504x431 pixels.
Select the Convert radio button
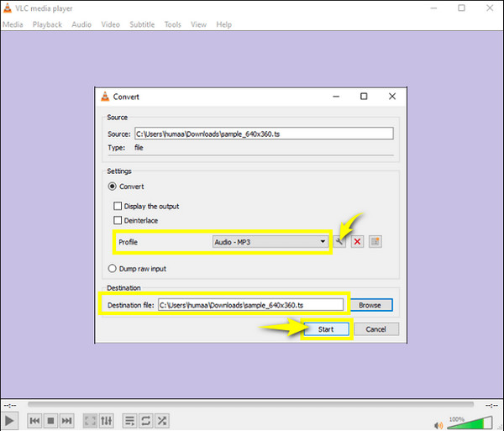(112, 187)
